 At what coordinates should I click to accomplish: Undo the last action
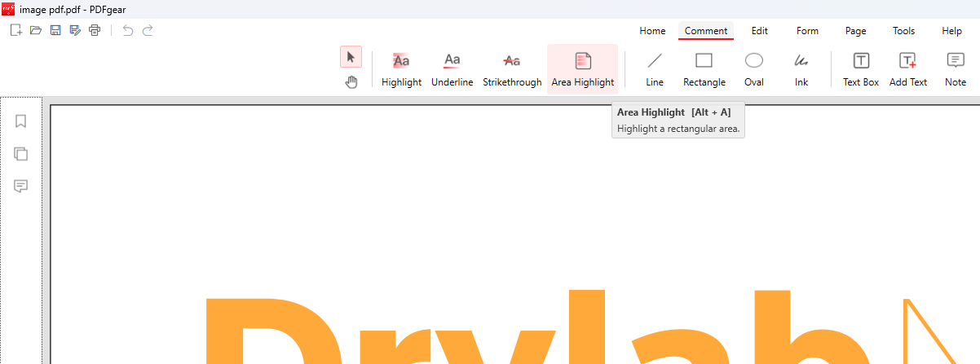(x=128, y=31)
